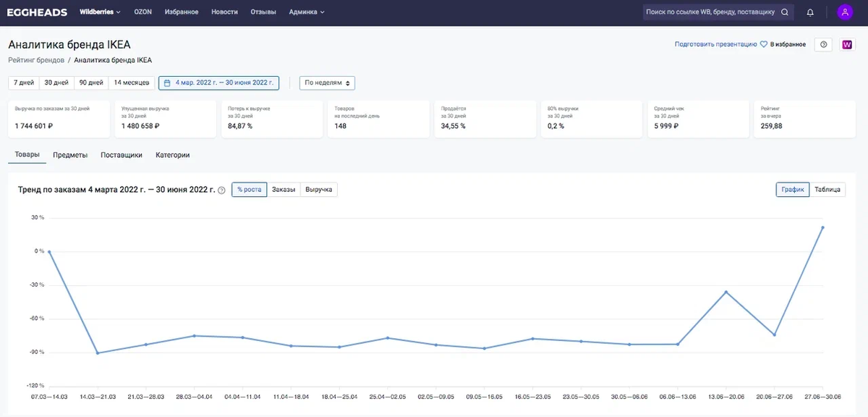
Task: Select the 90 дней period
Action: tap(91, 83)
